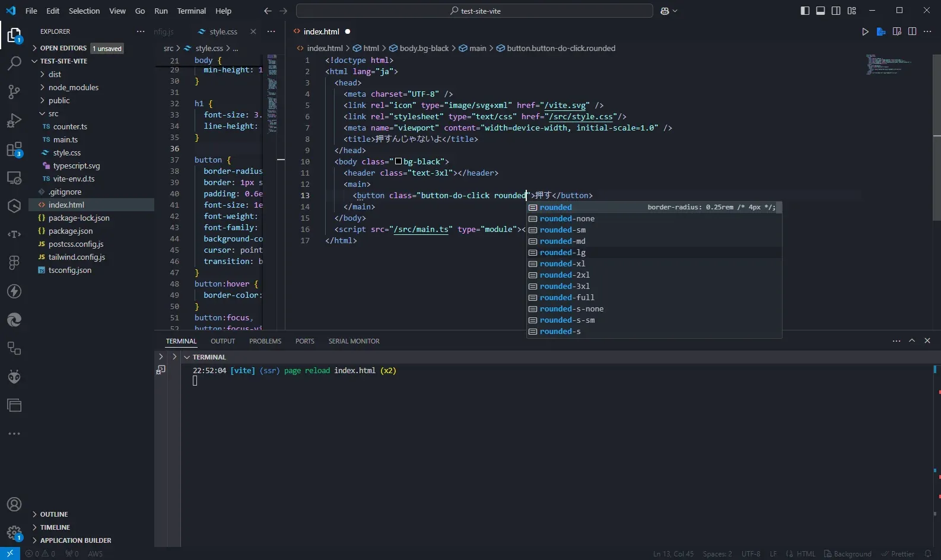Click the test-site-vite command center search box
The height and width of the screenshot is (560, 941).
click(475, 11)
